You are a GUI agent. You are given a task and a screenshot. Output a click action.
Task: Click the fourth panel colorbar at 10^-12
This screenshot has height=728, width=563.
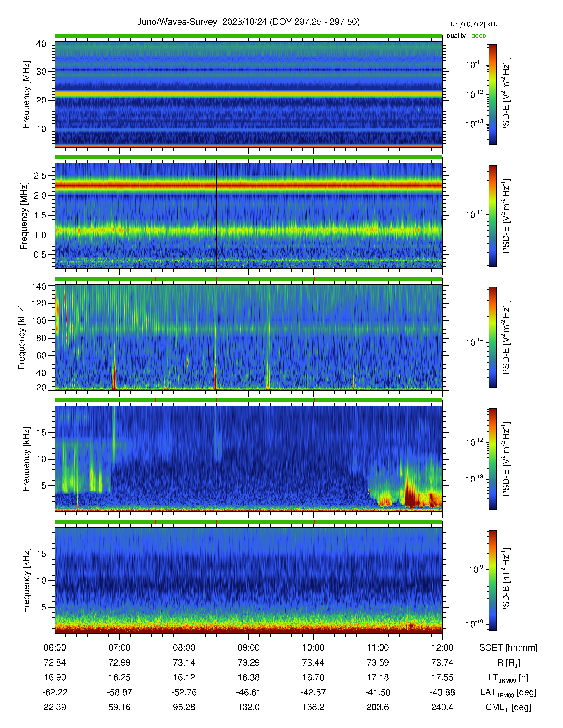[492, 443]
